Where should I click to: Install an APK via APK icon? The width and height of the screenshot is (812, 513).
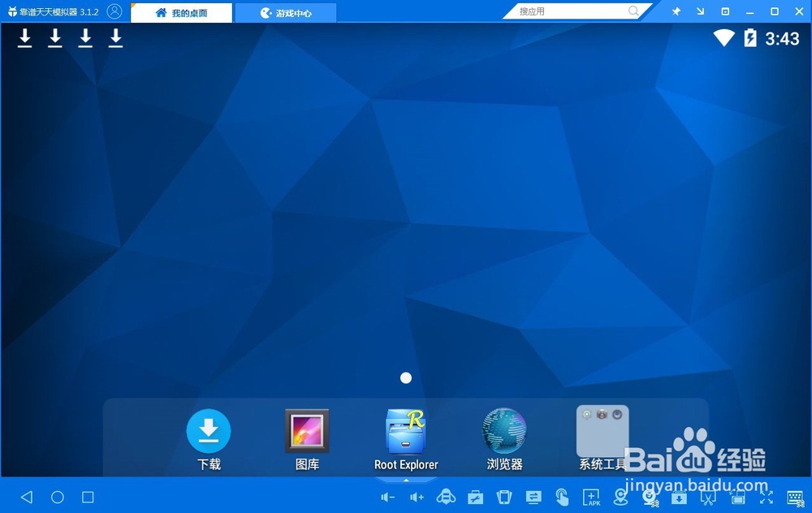coord(591,498)
